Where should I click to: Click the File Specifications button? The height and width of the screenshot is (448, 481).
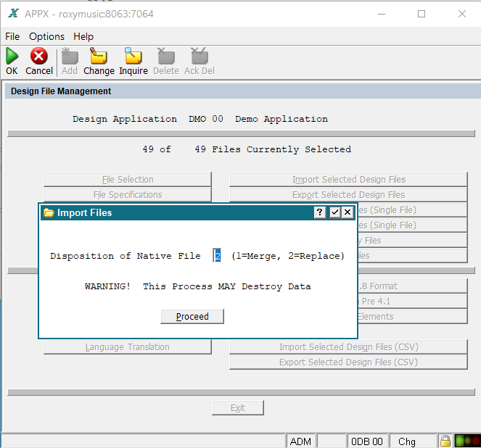click(x=128, y=194)
